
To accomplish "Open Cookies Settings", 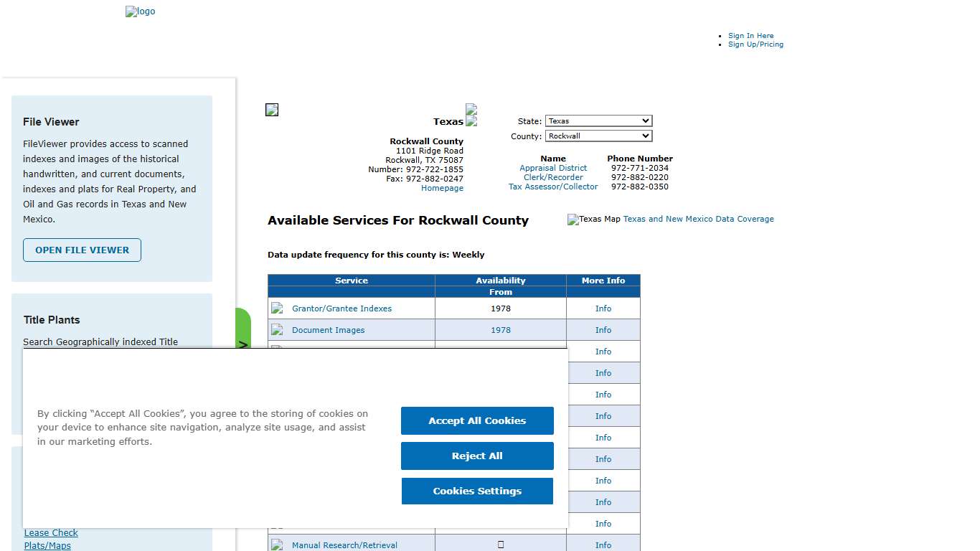I will click(x=476, y=491).
